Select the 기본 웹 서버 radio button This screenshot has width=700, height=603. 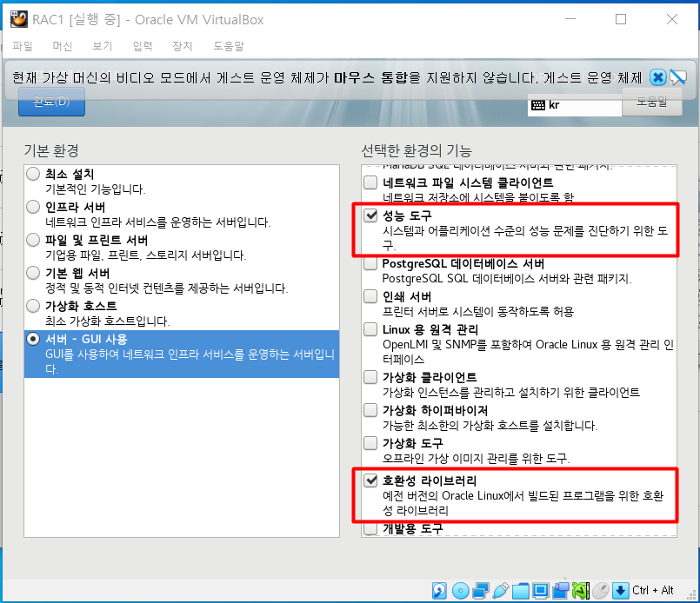33,273
